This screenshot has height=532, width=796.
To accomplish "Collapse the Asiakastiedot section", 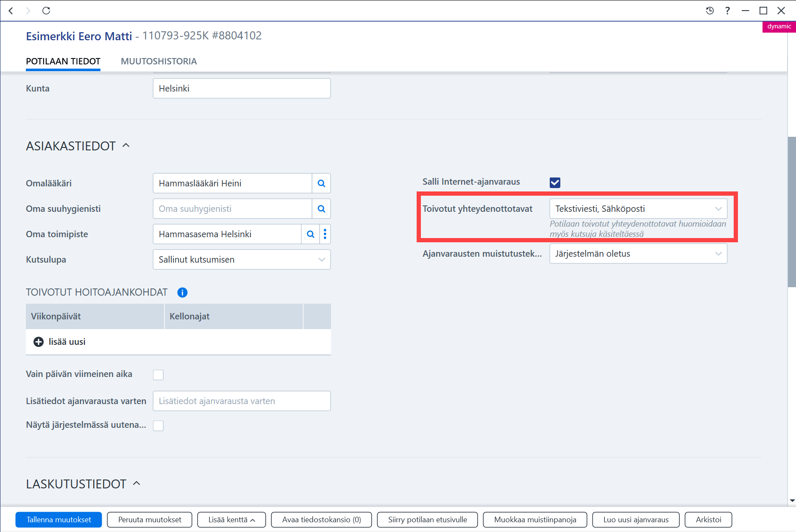I will click(126, 146).
